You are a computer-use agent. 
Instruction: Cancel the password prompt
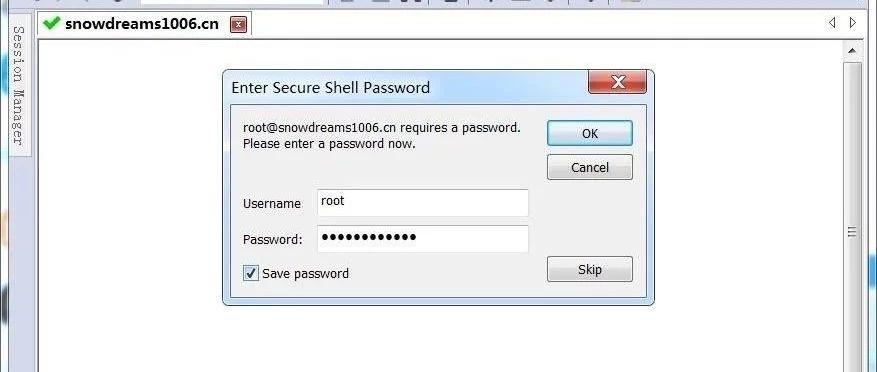(590, 167)
